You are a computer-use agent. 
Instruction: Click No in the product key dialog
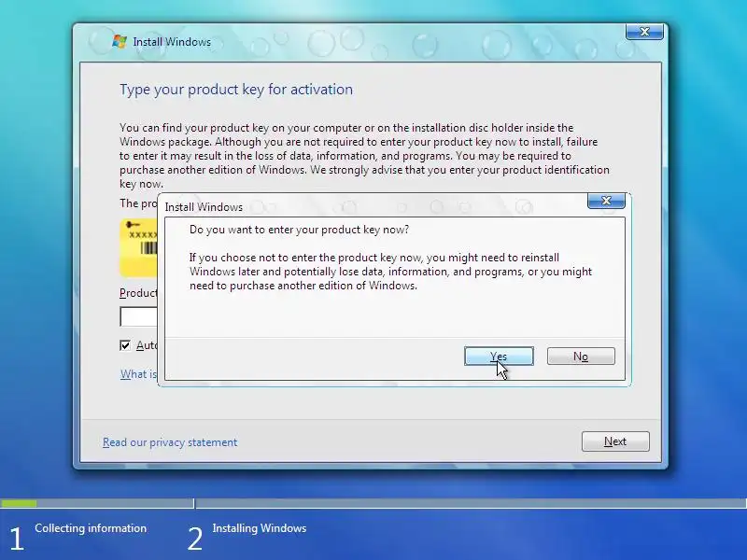tap(581, 357)
